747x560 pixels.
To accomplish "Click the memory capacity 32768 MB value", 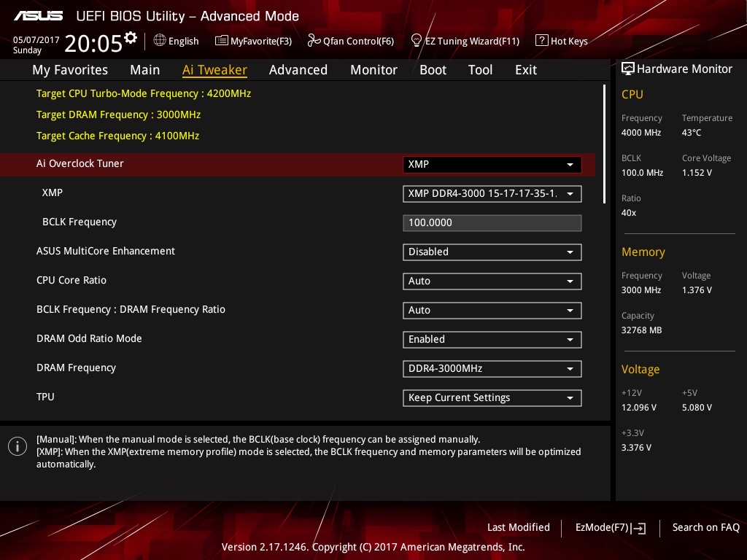I will (641, 330).
